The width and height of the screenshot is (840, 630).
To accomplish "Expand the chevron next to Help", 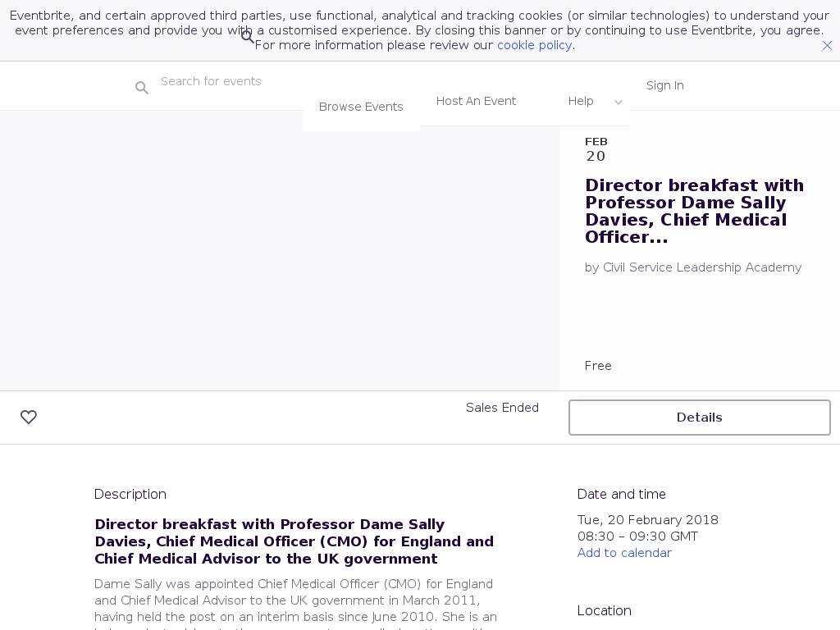I will pyautogui.click(x=619, y=103).
